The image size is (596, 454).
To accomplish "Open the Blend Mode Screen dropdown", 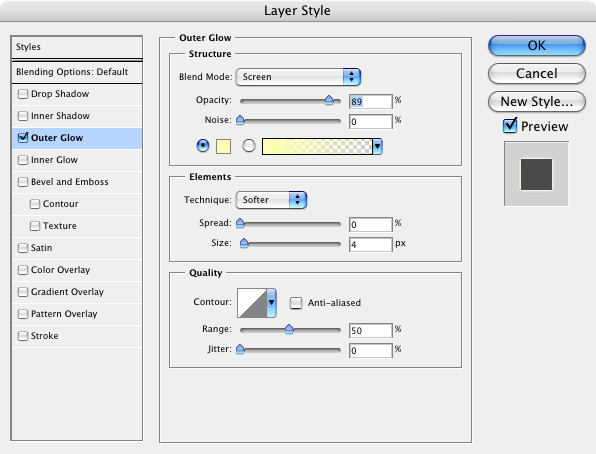I will click(298, 77).
